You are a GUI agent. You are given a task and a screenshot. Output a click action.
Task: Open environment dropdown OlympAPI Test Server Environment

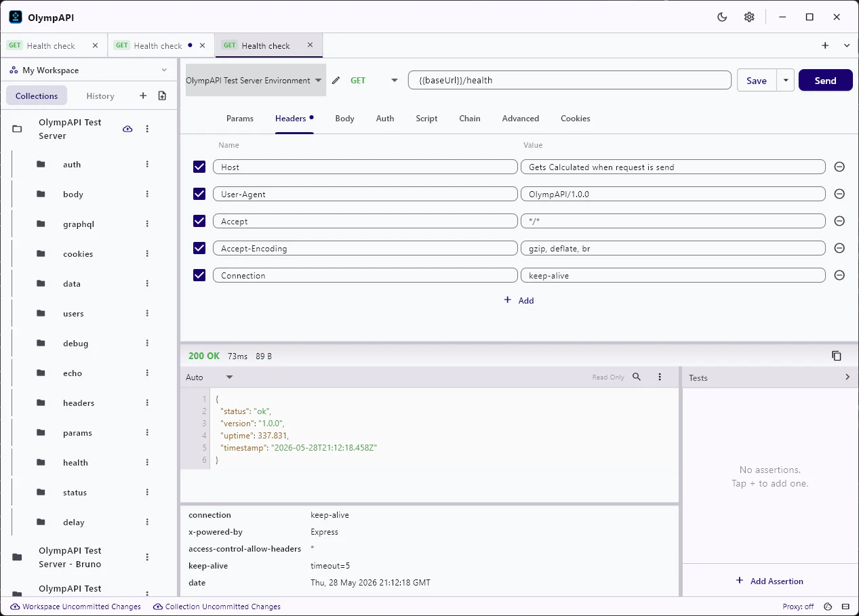pos(256,80)
